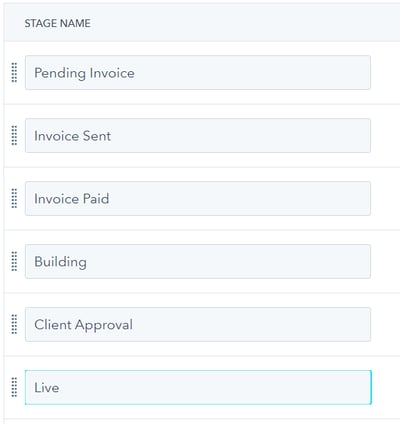
Task: Click the Live text in last field
Action: click(47, 388)
